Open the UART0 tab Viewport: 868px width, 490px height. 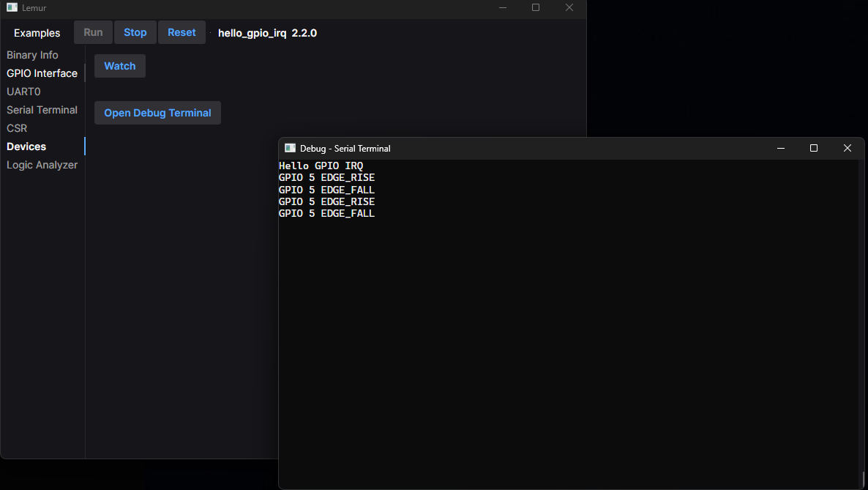23,92
